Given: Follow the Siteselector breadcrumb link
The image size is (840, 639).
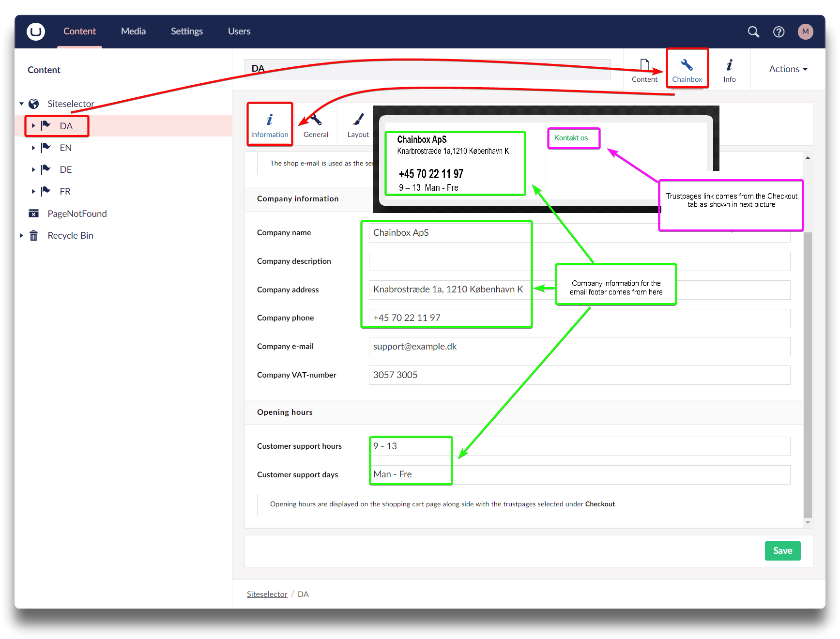Looking at the screenshot, I should coord(267,594).
